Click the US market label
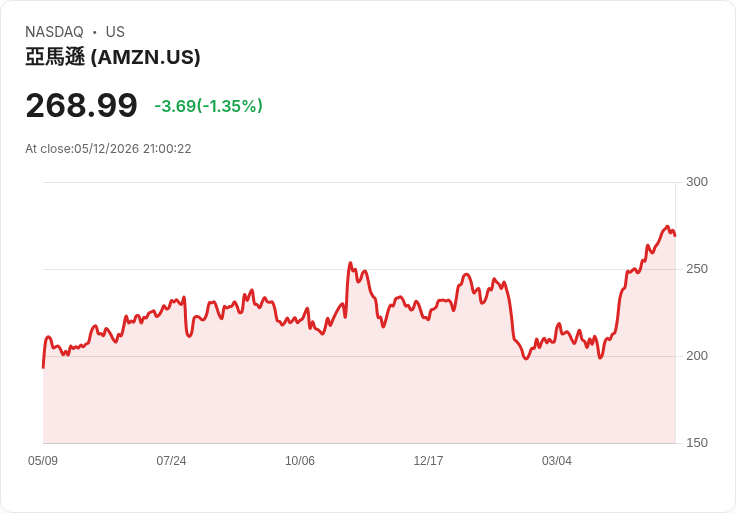This screenshot has height=513, width=736. 115,32
